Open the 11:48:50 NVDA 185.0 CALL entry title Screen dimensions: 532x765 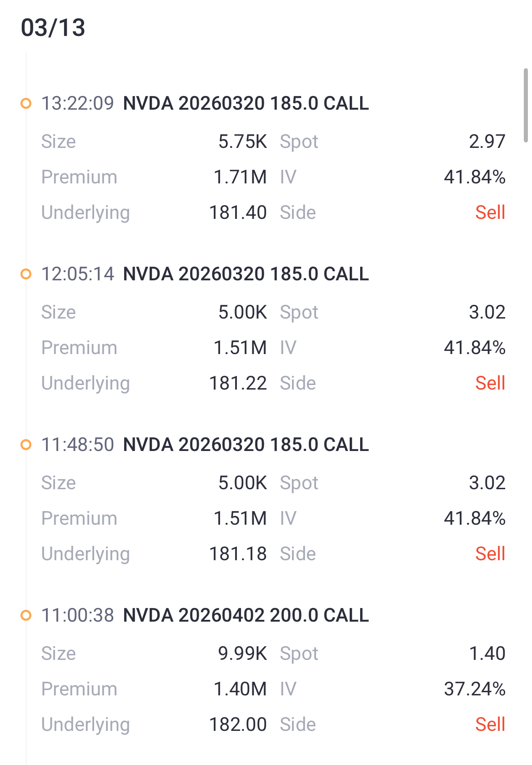point(246,445)
